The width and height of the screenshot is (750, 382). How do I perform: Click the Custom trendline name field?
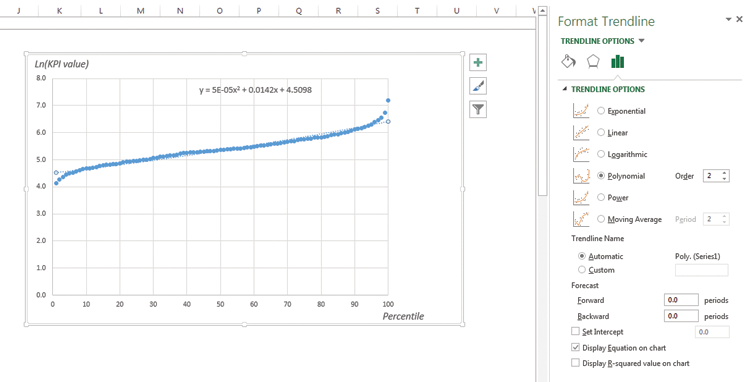(701, 270)
